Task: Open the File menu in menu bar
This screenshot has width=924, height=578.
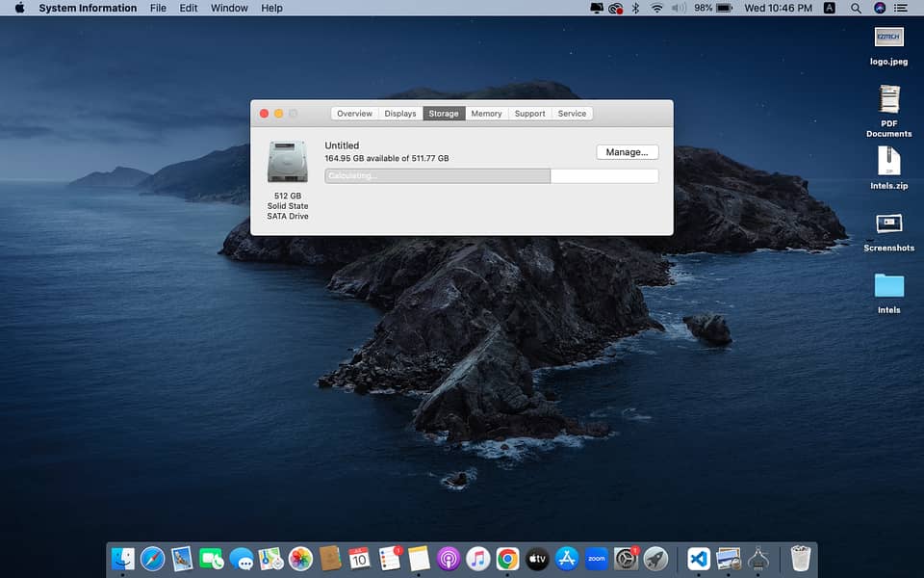Action: pos(158,8)
